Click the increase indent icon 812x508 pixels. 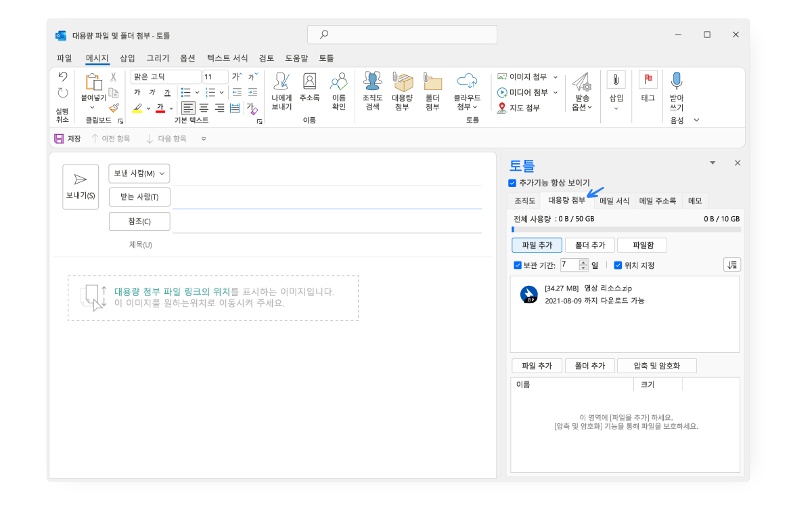tap(252, 92)
